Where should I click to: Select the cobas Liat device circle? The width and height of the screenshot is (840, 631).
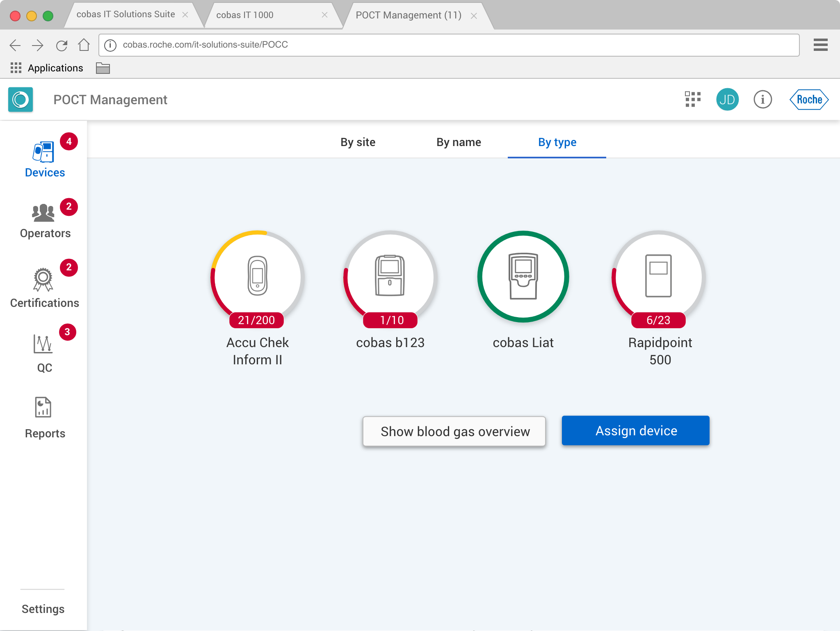tap(523, 277)
